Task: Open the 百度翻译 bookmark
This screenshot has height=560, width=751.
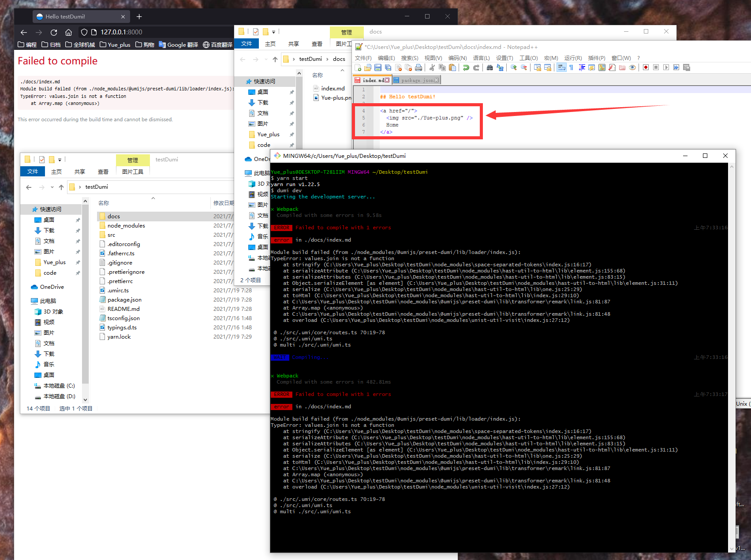Action: (217, 44)
